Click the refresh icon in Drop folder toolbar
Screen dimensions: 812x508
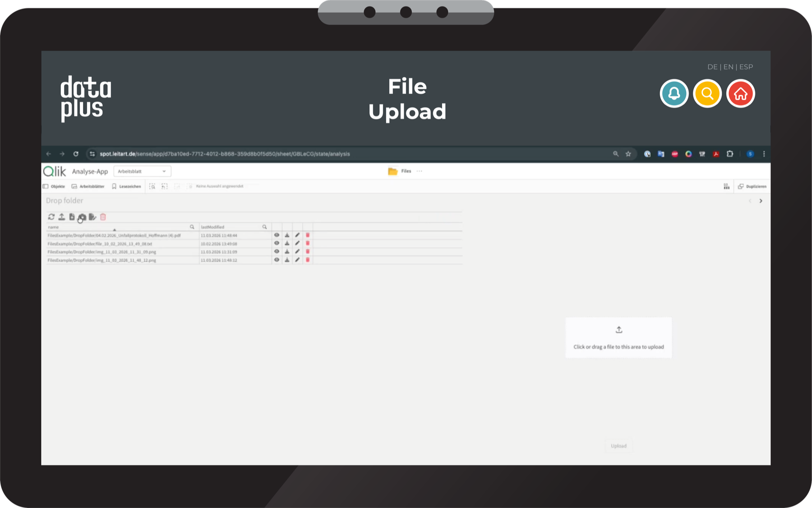coord(51,217)
